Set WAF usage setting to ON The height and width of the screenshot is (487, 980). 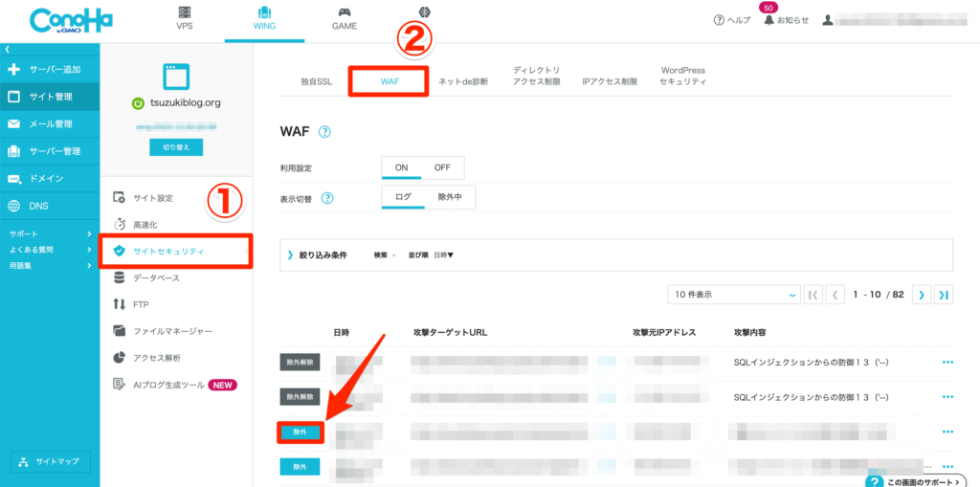[x=401, y=167]
